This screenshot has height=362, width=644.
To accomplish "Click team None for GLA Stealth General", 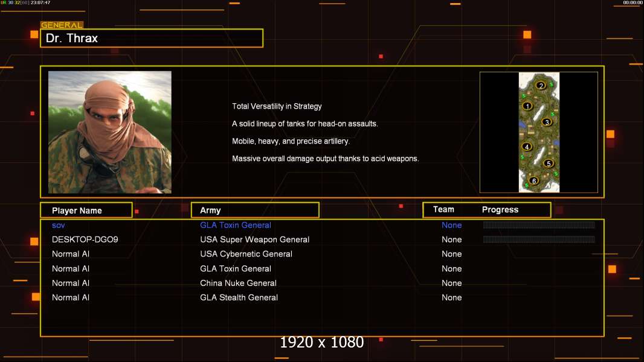I will click(451, 297).
